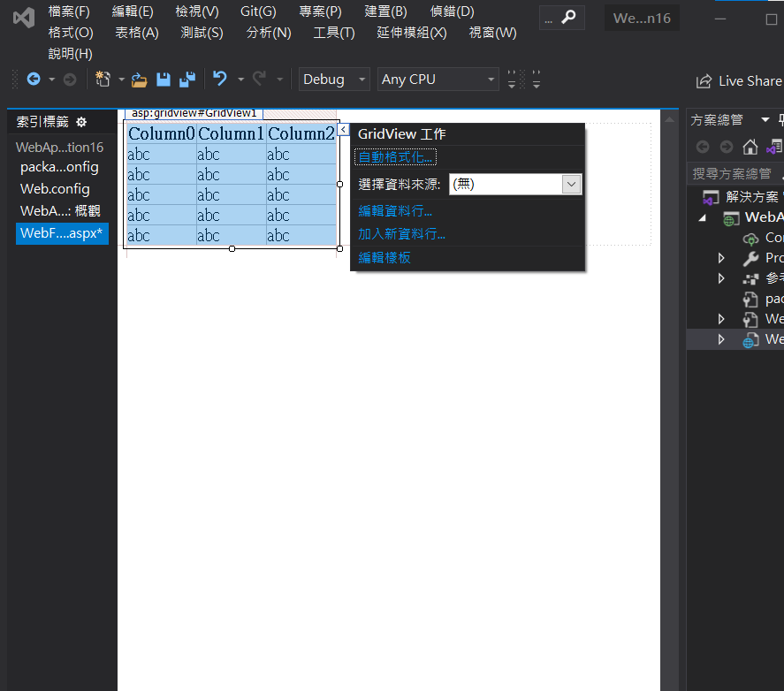784x691 pixels.
Task: Open the redo history dropdown arrow
Action: 279,80
